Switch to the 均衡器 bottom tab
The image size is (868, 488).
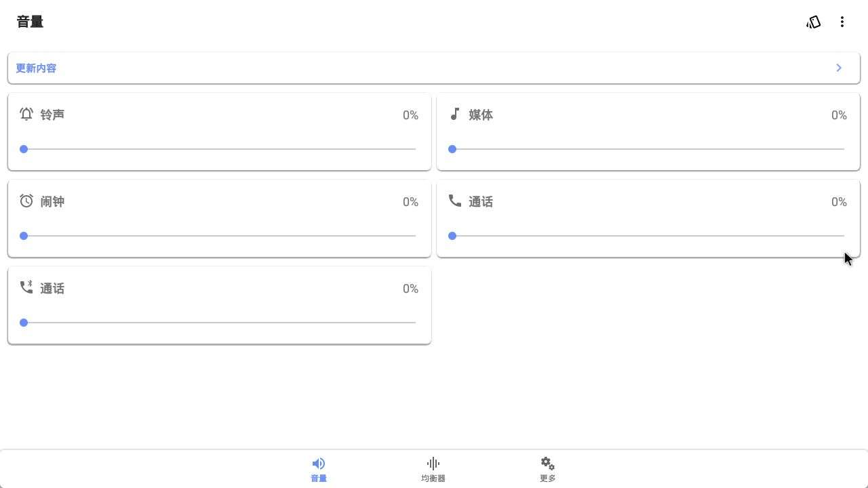pos(433,470)
